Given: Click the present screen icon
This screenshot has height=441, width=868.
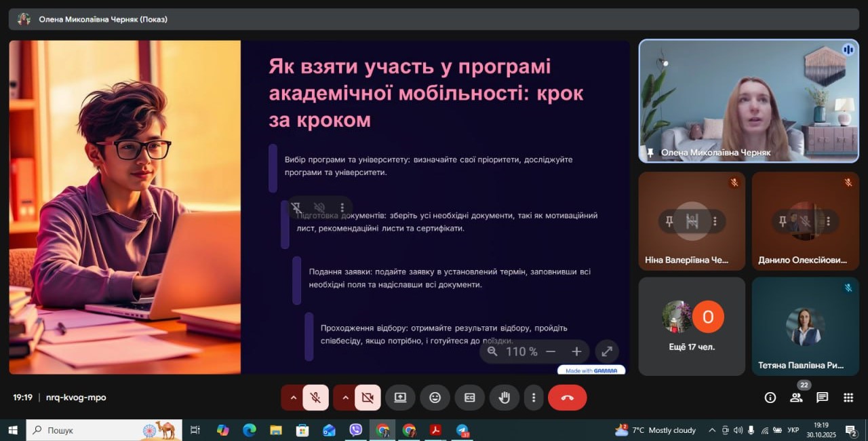Looking at the screenshot, I should click(x=400, y=398).
